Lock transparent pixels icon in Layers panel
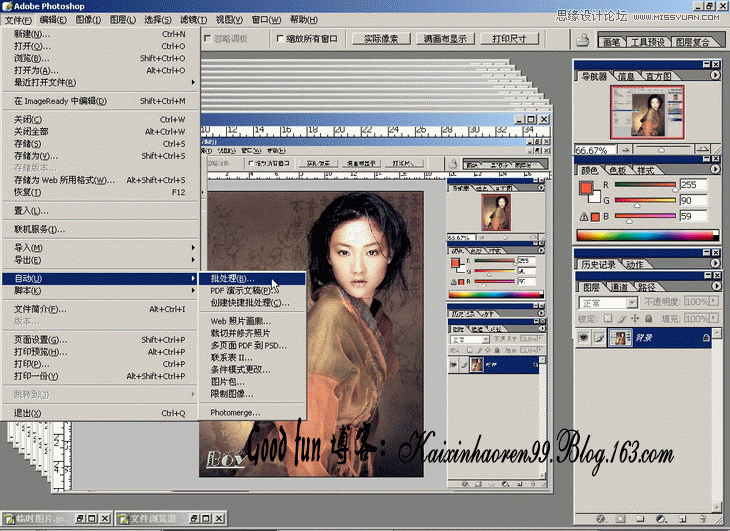Screen dimensions: 730x531 click(608, 319)
